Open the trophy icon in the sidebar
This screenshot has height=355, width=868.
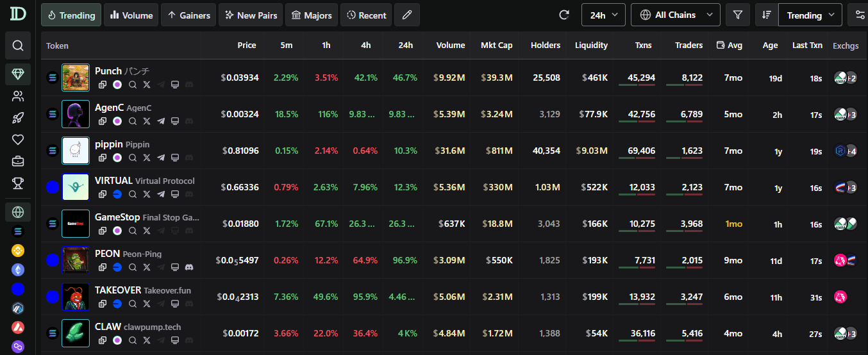click(x=18, y=183)
